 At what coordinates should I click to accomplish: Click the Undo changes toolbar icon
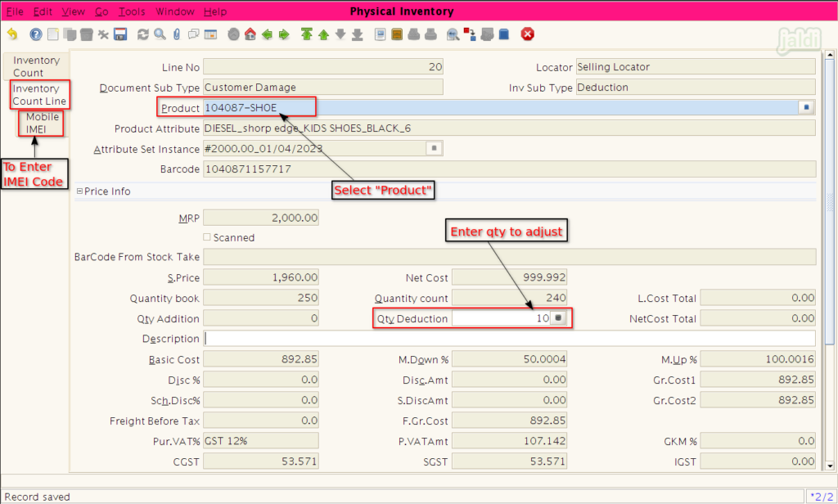point(12,34)
